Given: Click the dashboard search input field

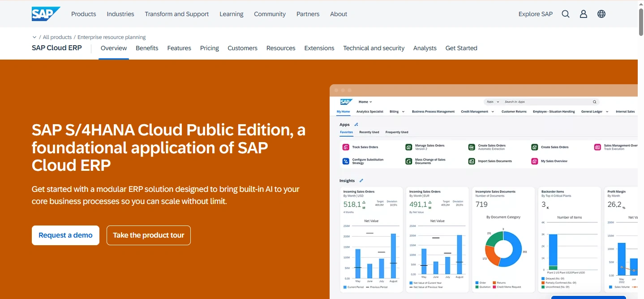Looking at the screenshot, I should tap(546, 102).
